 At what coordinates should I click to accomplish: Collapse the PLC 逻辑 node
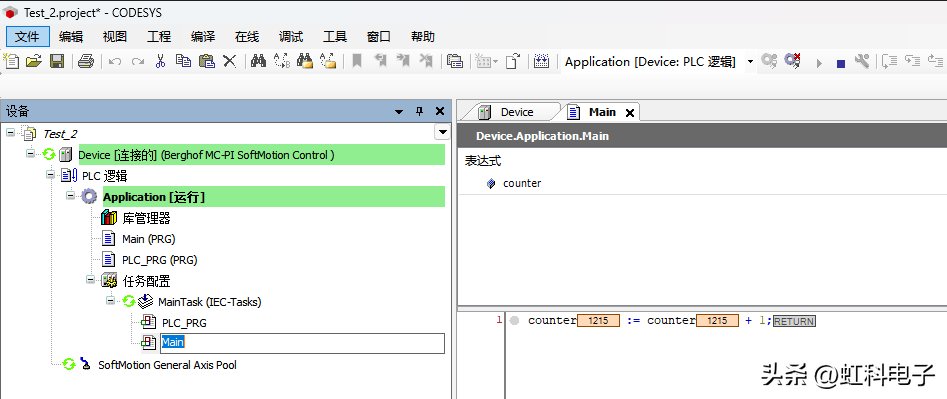50,174
